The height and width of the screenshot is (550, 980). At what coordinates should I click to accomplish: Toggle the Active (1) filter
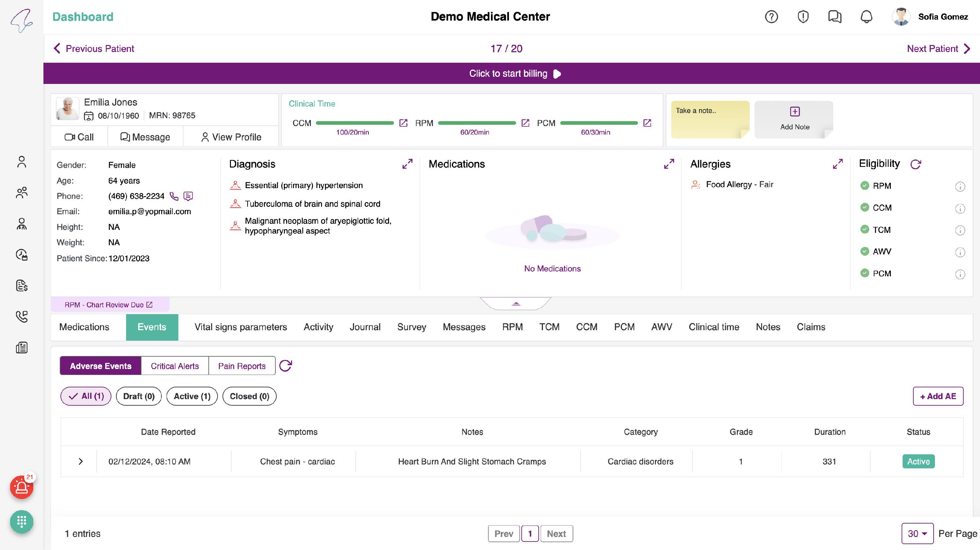pyautogui.click(x=192, y=396)
